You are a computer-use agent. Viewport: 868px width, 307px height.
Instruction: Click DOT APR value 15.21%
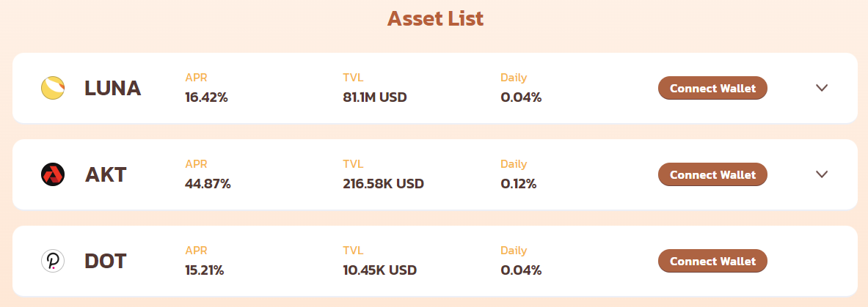(204, 270)
